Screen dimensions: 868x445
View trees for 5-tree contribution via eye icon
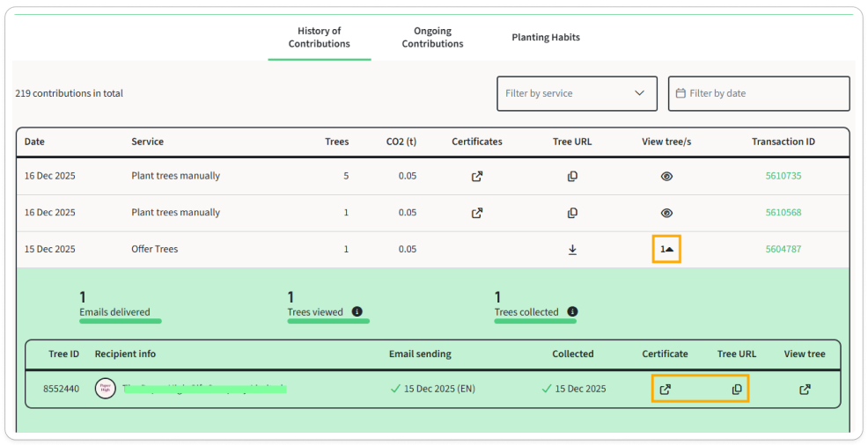666,176
